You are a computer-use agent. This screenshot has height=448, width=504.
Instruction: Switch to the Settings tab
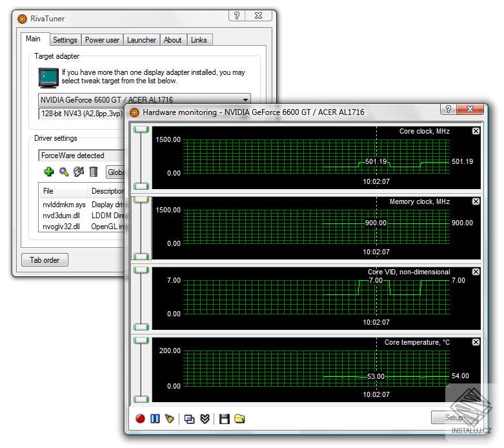tap(65, 40)
